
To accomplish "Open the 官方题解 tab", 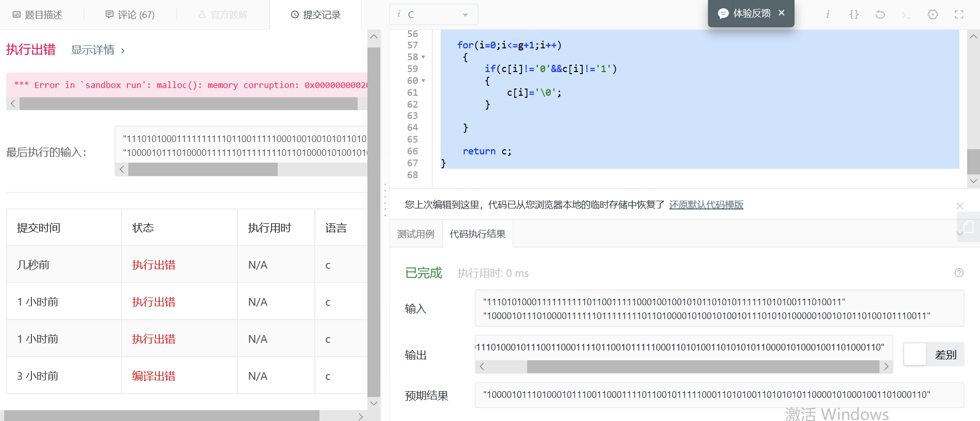I will point(223,15).
